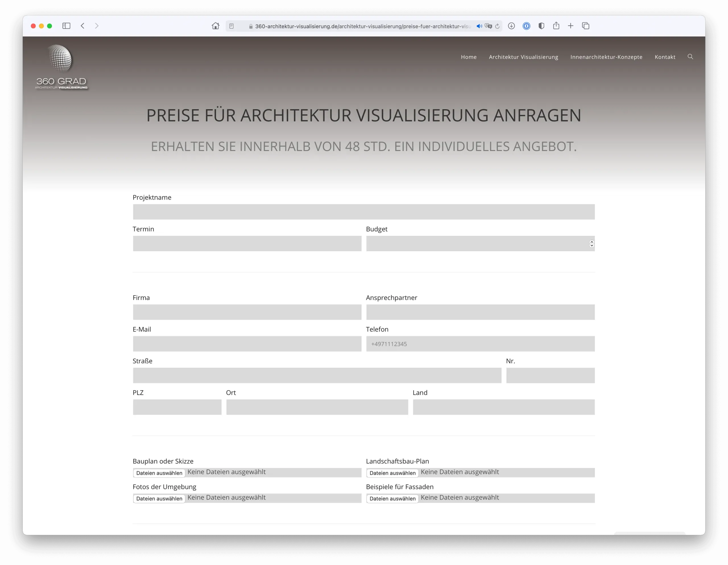Toggle Reader view for this page
Screen dimensions: 728x565
tap(231, 26)
